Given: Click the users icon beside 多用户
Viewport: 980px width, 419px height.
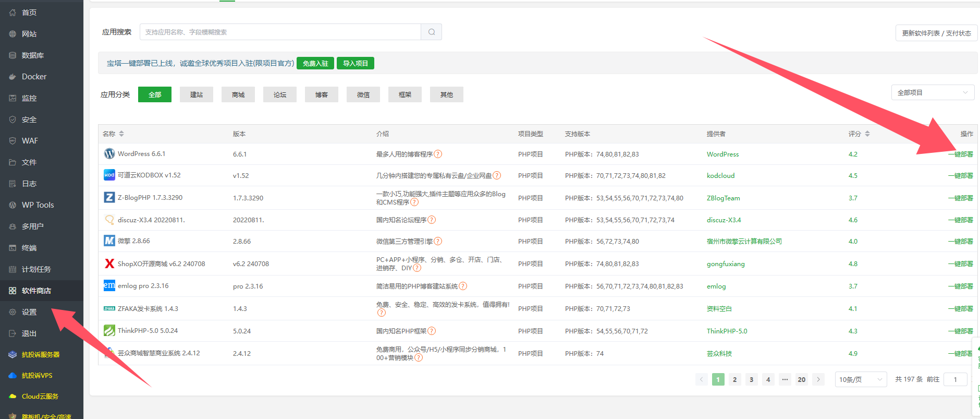Looking at the screenshot, I should point(13,226).
